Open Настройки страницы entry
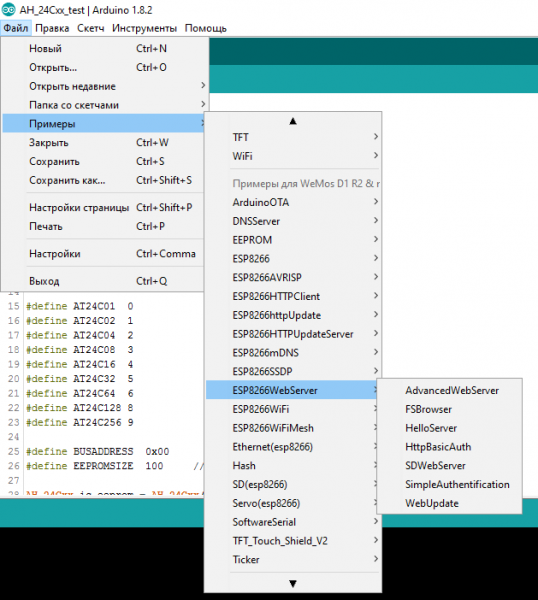The height and width of the screenshot is (600, 538). 103,207
